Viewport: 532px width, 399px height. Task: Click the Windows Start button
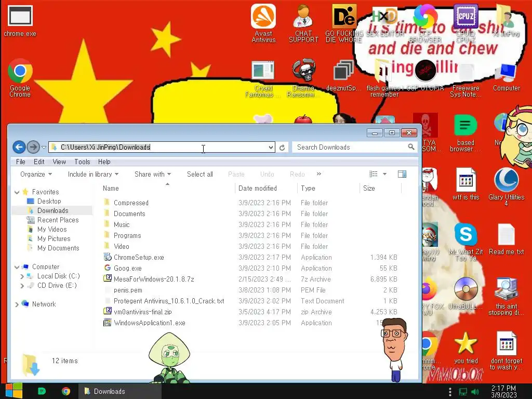click(14, 391)
